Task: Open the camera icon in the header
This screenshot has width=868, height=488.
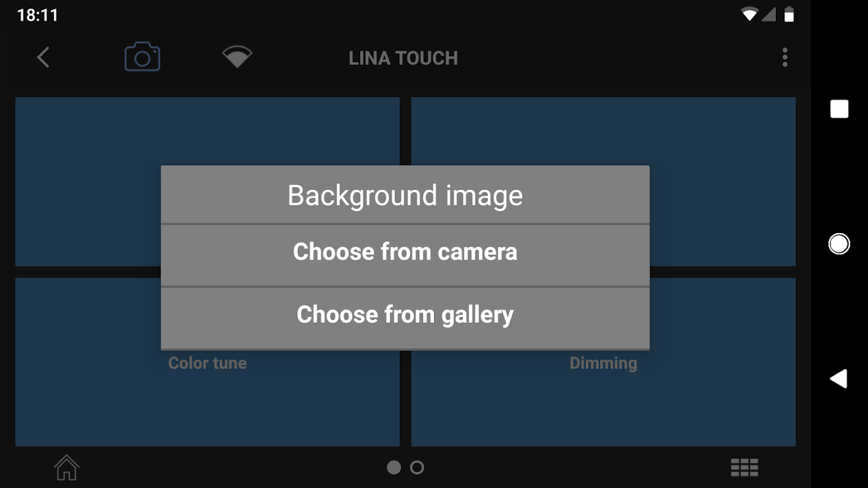Action: (142, 57)
